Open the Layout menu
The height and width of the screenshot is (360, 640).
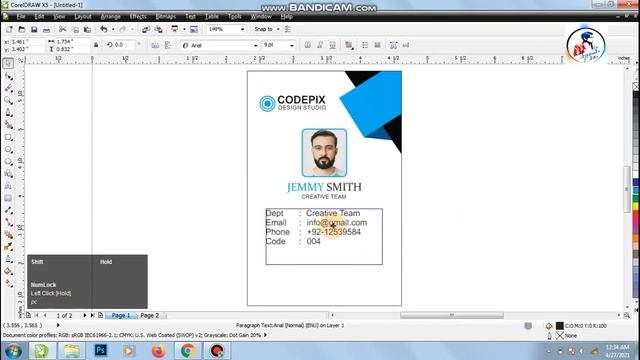[83, 16]
